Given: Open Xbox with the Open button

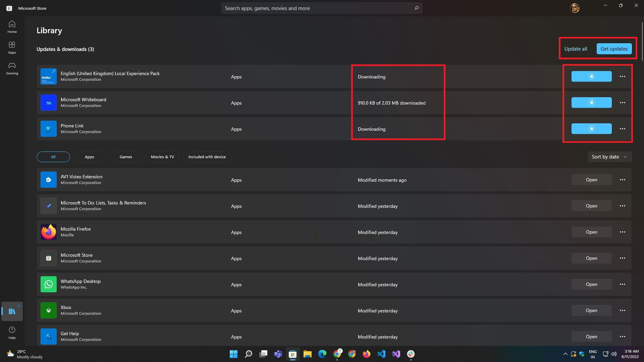Looking at the screenshot, I should point(591,310).
